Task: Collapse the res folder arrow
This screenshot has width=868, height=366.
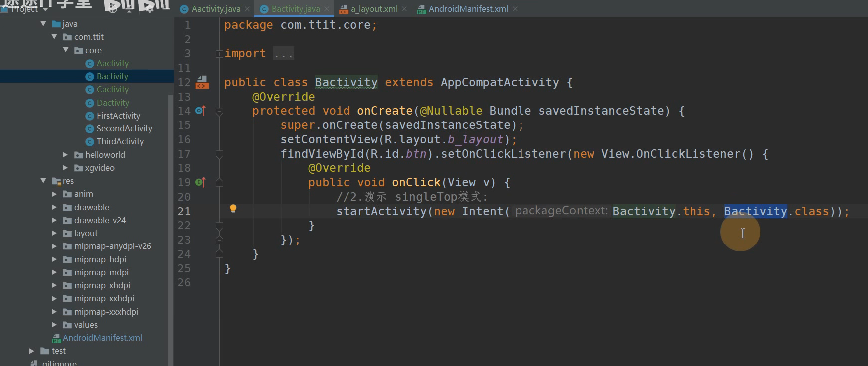Action: point(43,181)
